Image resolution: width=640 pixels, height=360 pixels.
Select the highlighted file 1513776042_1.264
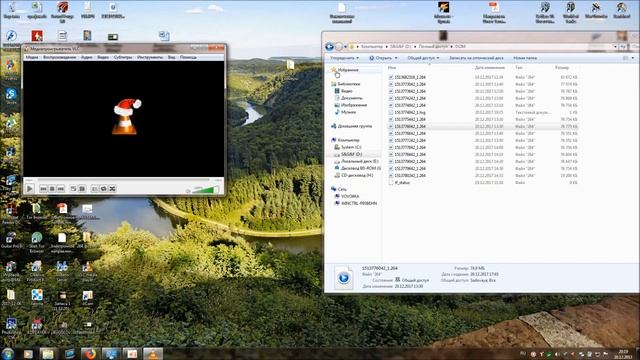coord(483,127)
